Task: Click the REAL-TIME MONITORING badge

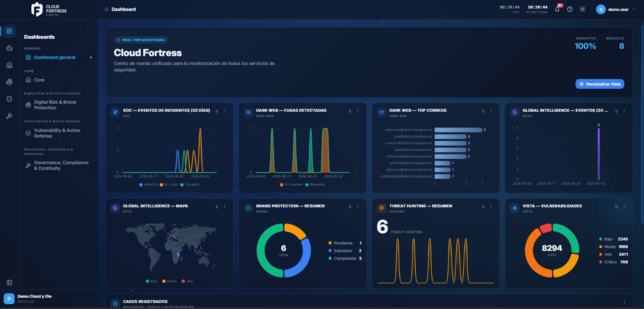Action: click(x=141, y=40)
